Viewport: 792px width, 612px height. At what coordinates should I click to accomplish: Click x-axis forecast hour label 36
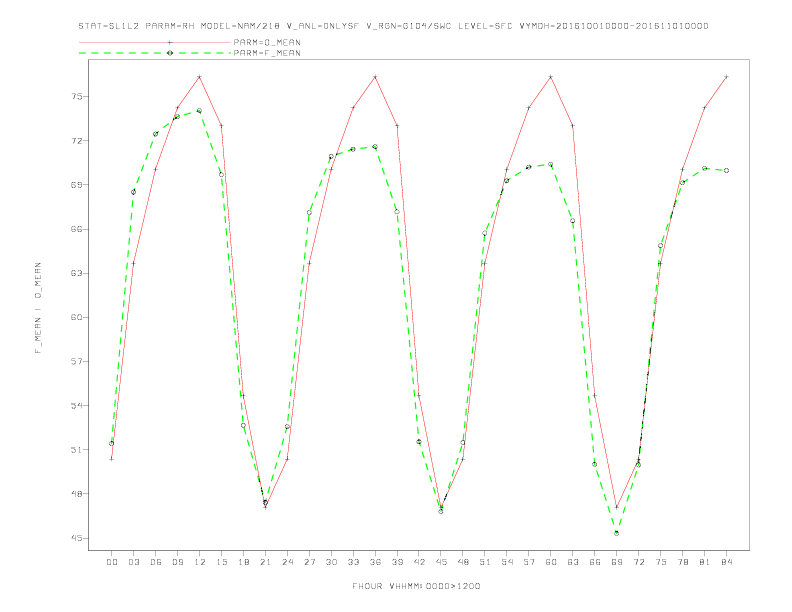[x=375, y=562]
